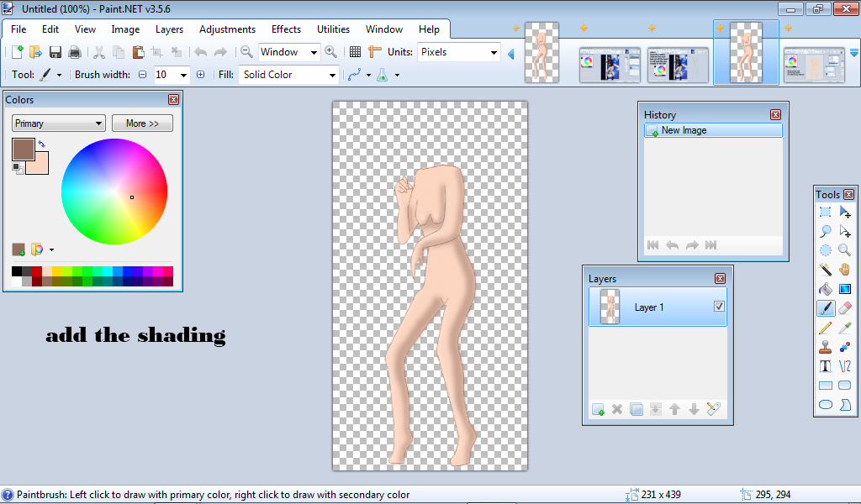Select the Color Picker eyedropper tool
This screenshot has width=861, height=504.
tap(845, 328)
